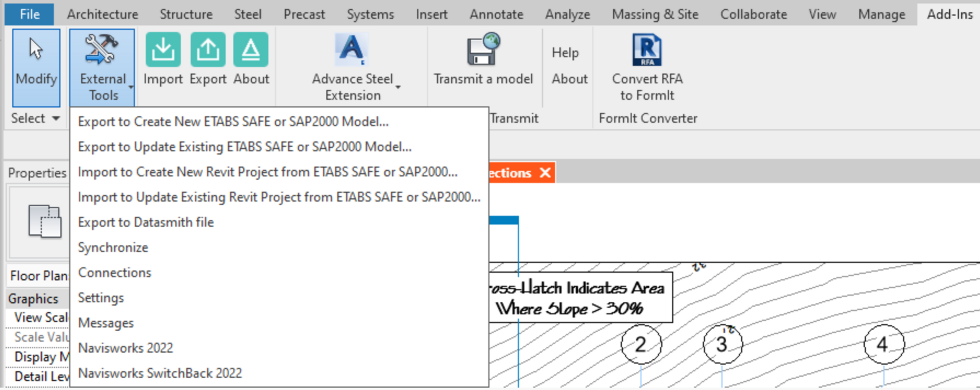Screen dimensions: 980x390
Task: Click the teal Export icon
Action: click(x=208, y=49)
